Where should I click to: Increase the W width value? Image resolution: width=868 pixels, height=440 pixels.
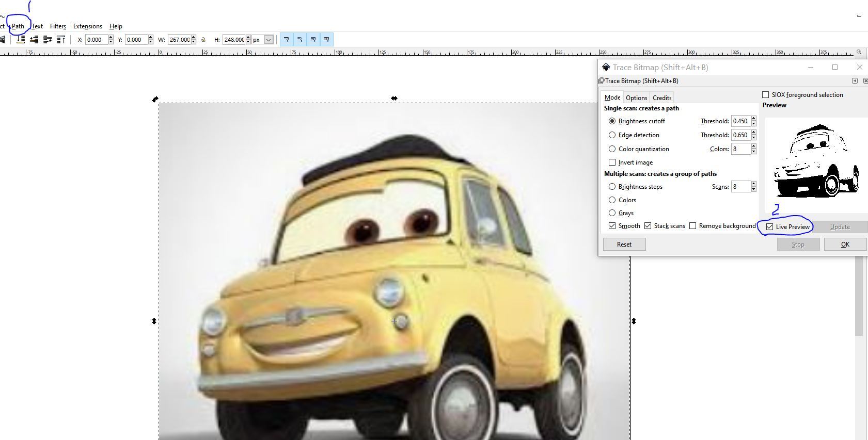click(x=193, y=37)
